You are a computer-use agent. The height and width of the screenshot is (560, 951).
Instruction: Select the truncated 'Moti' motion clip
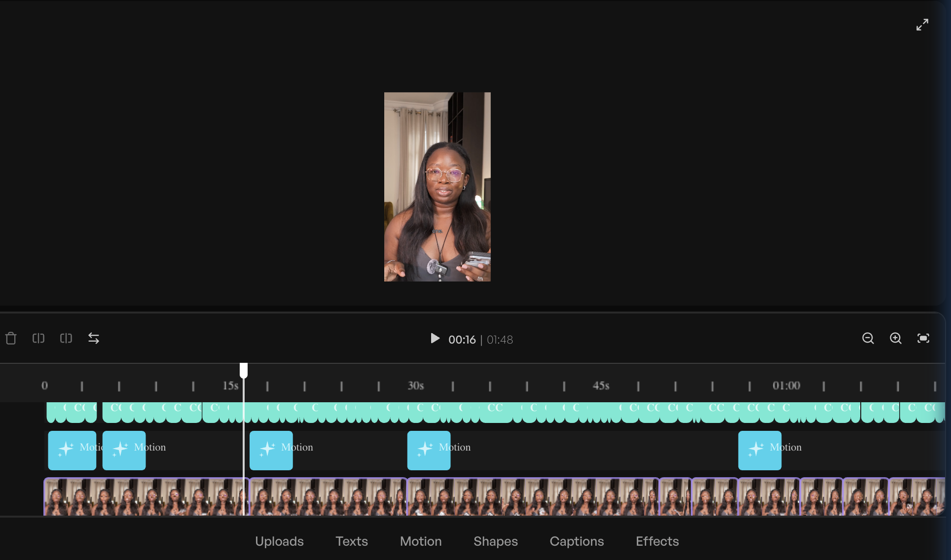click(x=72, y=451)
